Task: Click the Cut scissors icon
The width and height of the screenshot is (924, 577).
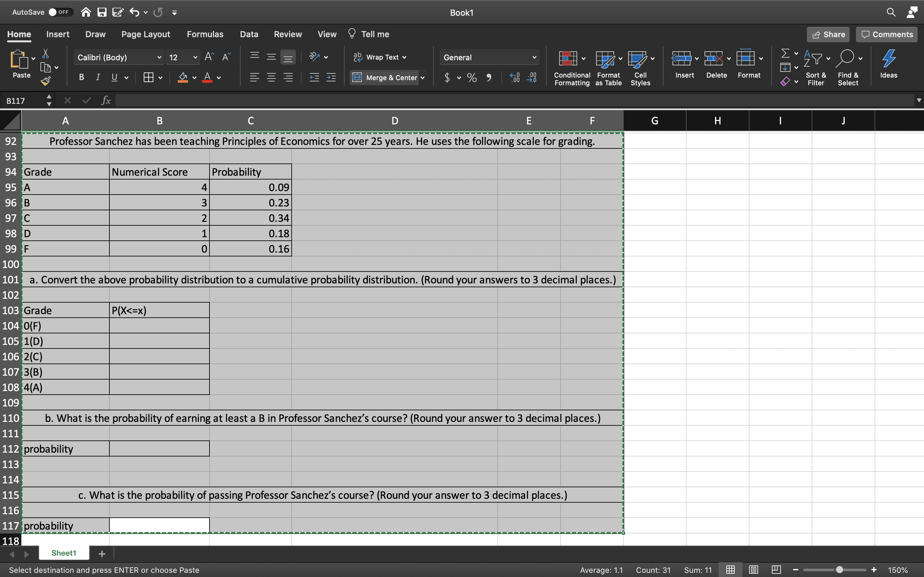Action: [46, 54]
